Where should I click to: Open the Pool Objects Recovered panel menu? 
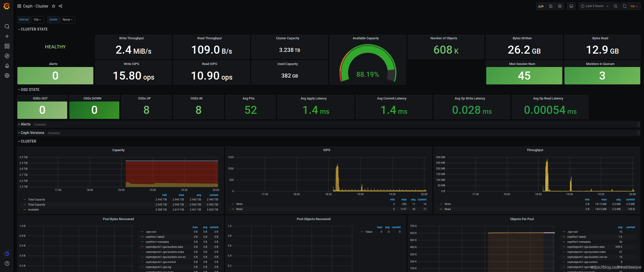click(x=313, y=219)
